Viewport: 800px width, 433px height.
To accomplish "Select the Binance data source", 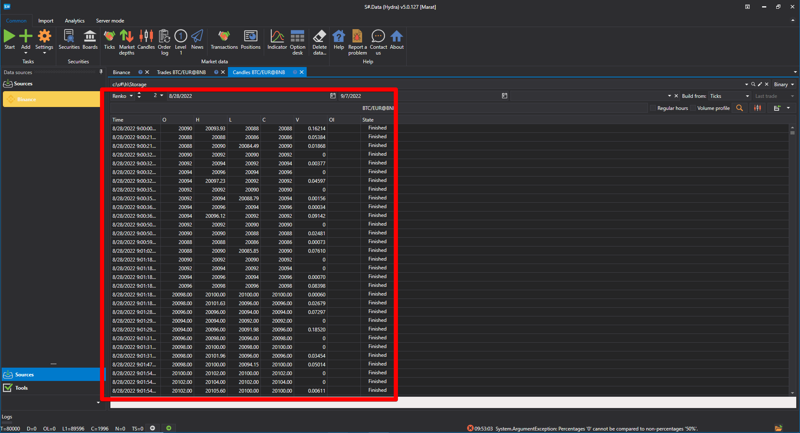I will point(26,99).
